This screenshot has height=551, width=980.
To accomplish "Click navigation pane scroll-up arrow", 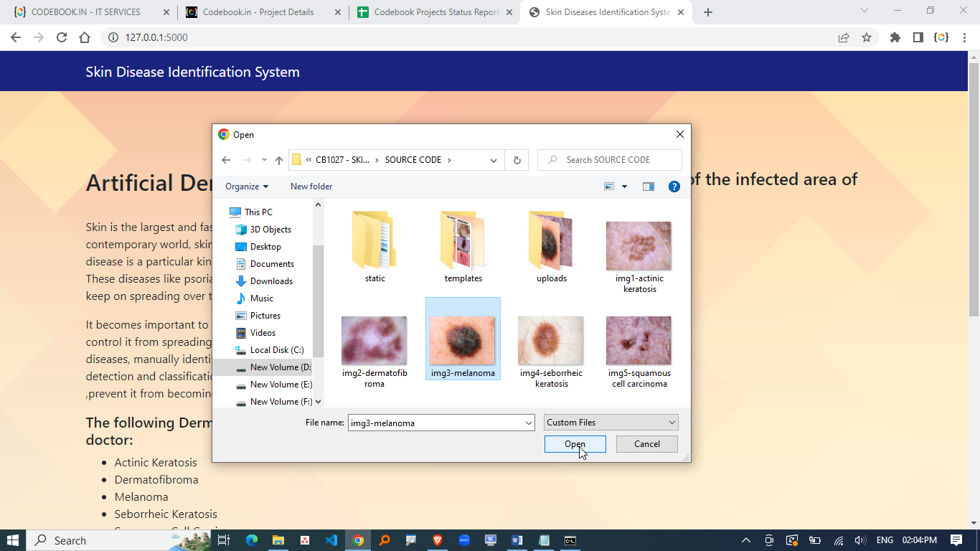I will pos(319,204).
